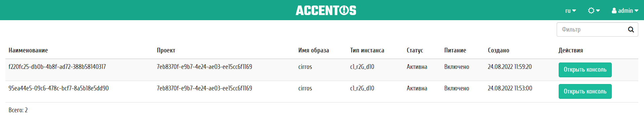The width and height of the screenshot is (644, 123).
Task: Sort by Тип инстанса column header
Action: click(367, 50)
